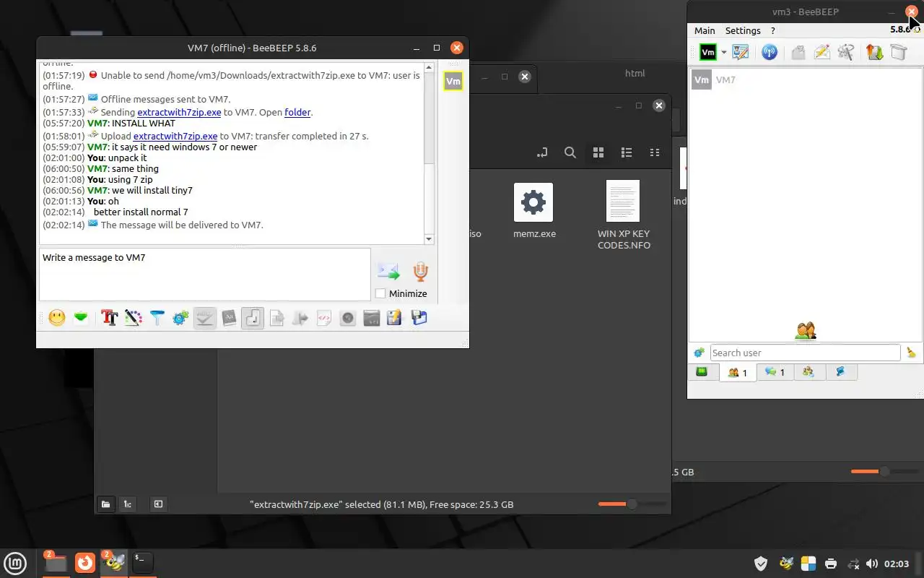Click the send file document icon

(x=276, y=317)
